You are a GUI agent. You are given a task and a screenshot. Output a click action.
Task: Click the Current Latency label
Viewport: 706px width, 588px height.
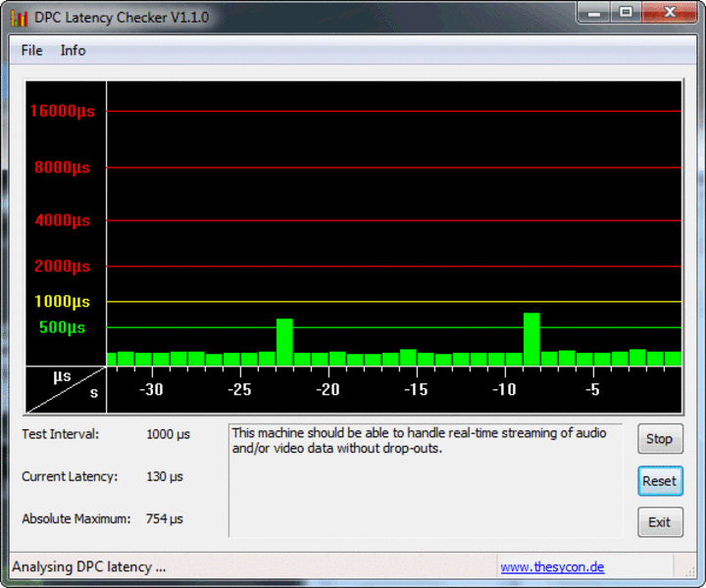pos(70,476)
